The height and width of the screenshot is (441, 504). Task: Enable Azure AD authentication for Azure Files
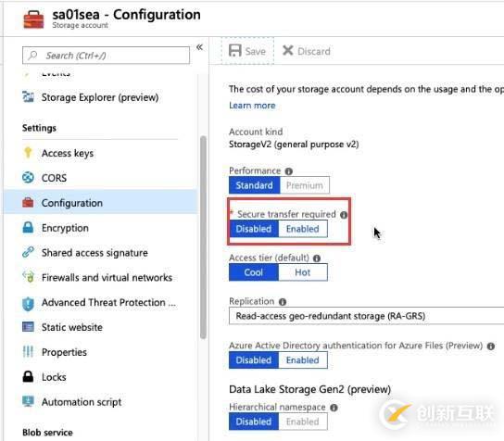tap(303, 360)
